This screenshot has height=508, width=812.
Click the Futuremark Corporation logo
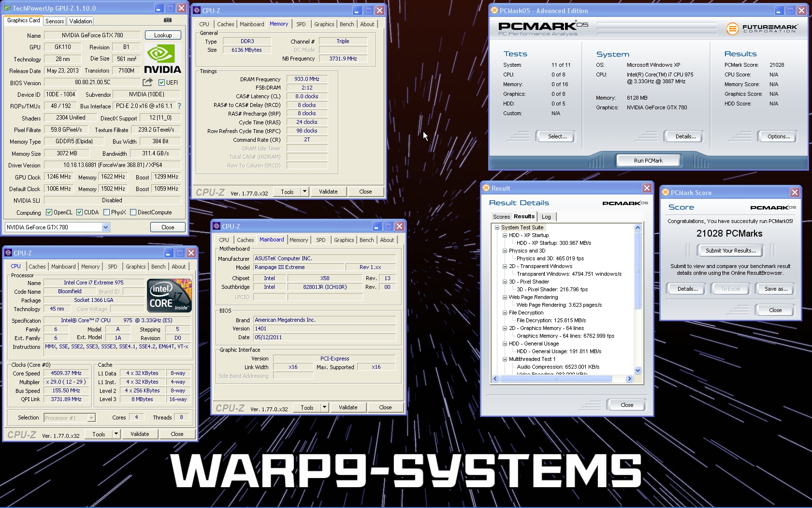click(762, 29)
